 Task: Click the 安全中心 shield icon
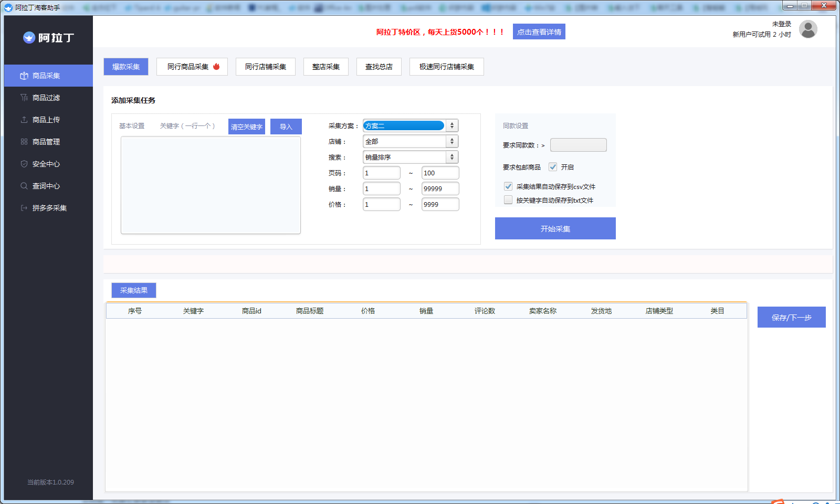click(x=24, y=164)
